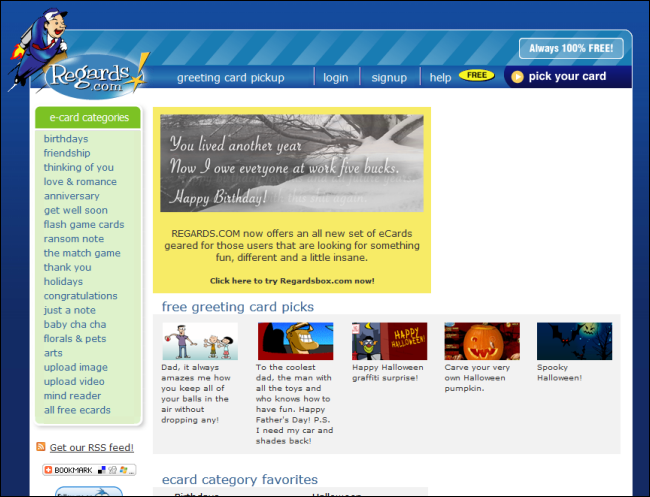Click here to try Regardsbox.com link
This screenshot has width=650, height=497.
tap(292, 281)
